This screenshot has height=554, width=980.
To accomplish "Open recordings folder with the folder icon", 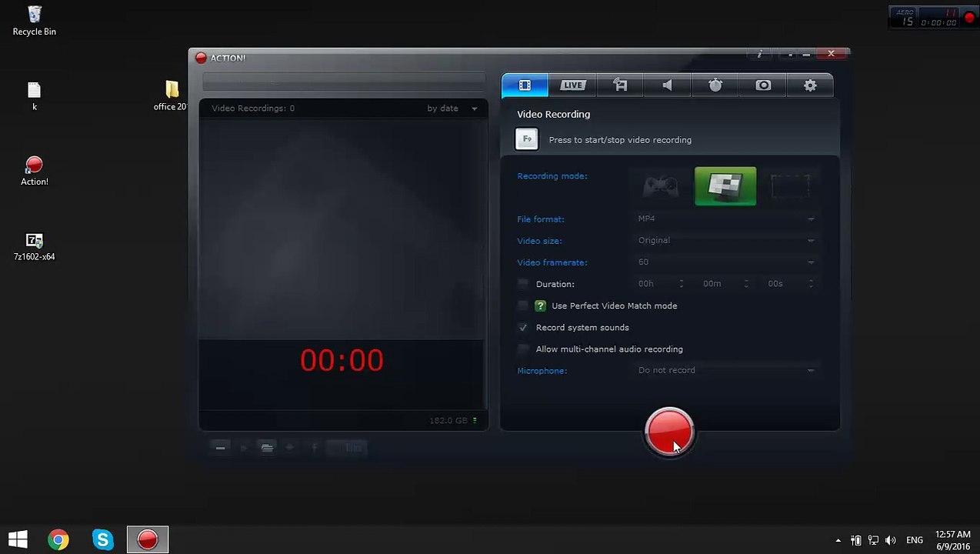I will click(267, 448).
